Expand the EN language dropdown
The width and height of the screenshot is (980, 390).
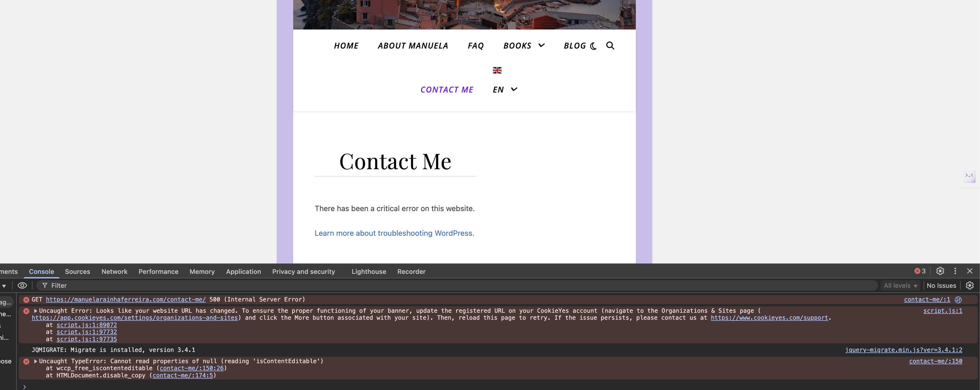pyautogui.click(x=514, y=89)
